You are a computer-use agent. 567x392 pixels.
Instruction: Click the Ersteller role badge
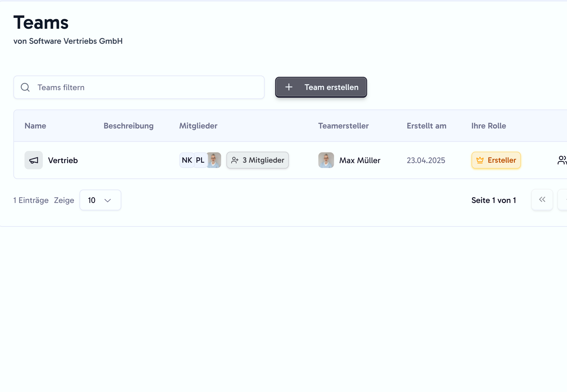496,160
